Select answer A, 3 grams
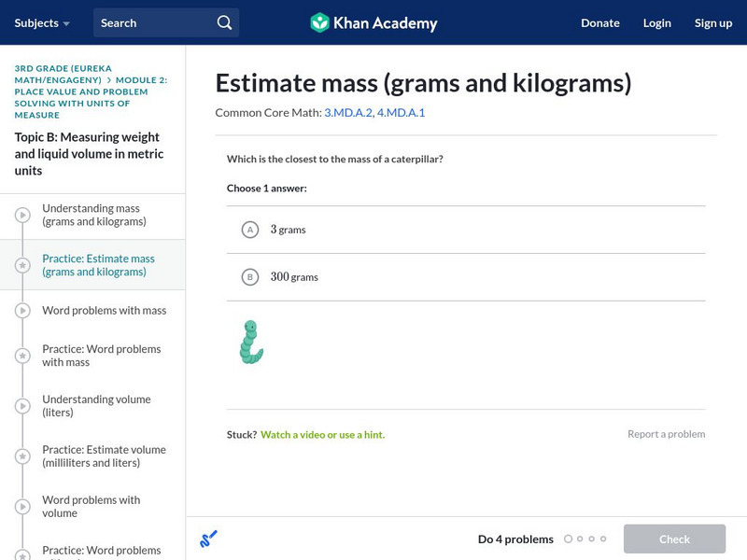 pos(249,230)
